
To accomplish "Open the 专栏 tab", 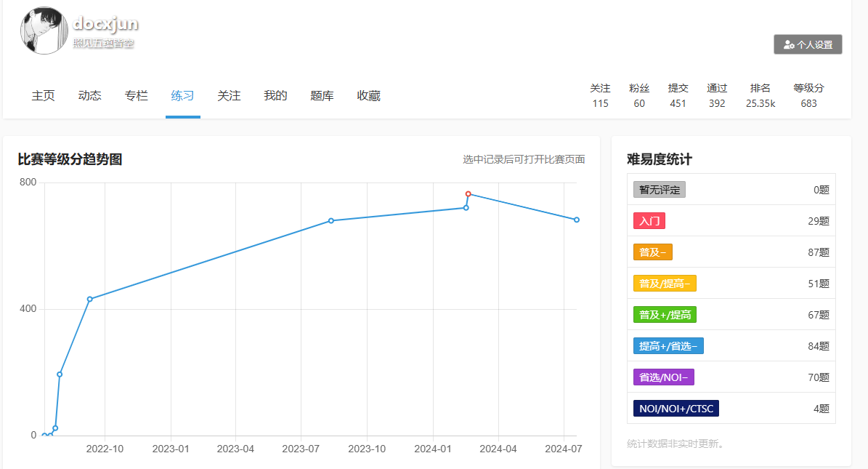I will [x=136, y=96].
